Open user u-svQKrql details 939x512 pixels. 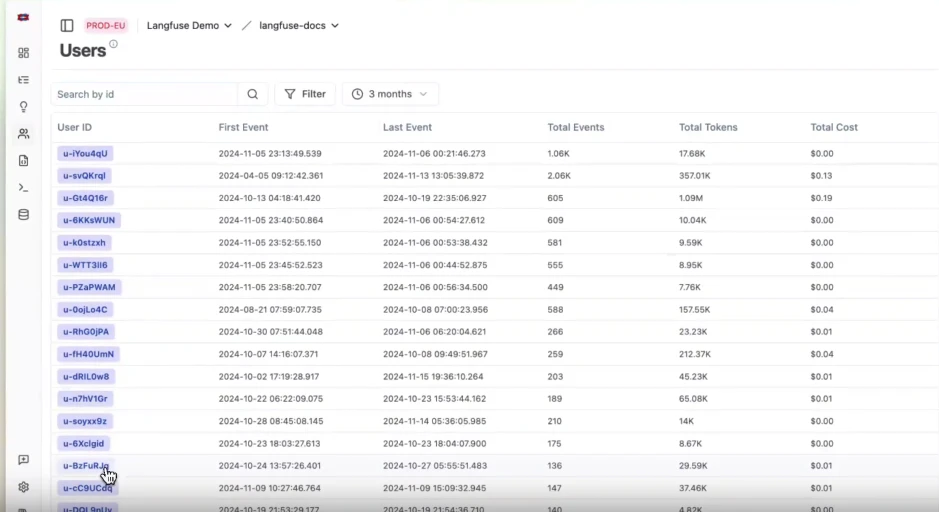click(x=84, y=176)
